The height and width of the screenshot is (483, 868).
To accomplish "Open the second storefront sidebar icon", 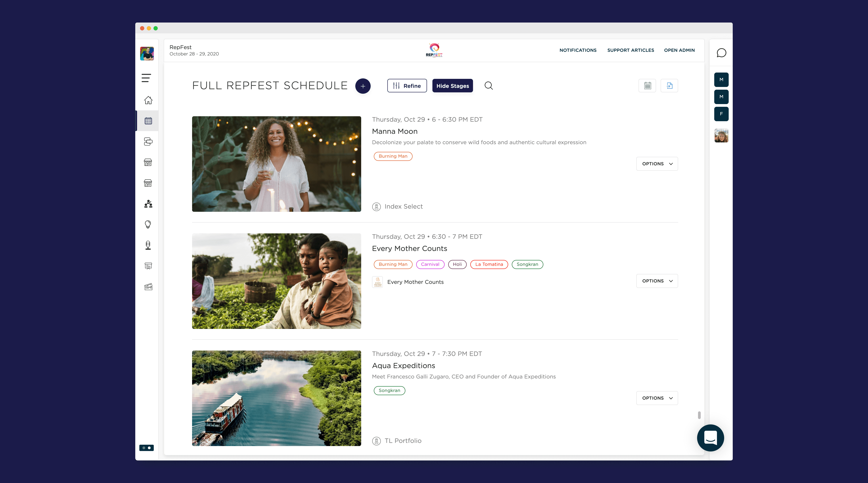I will pos(148,183).
